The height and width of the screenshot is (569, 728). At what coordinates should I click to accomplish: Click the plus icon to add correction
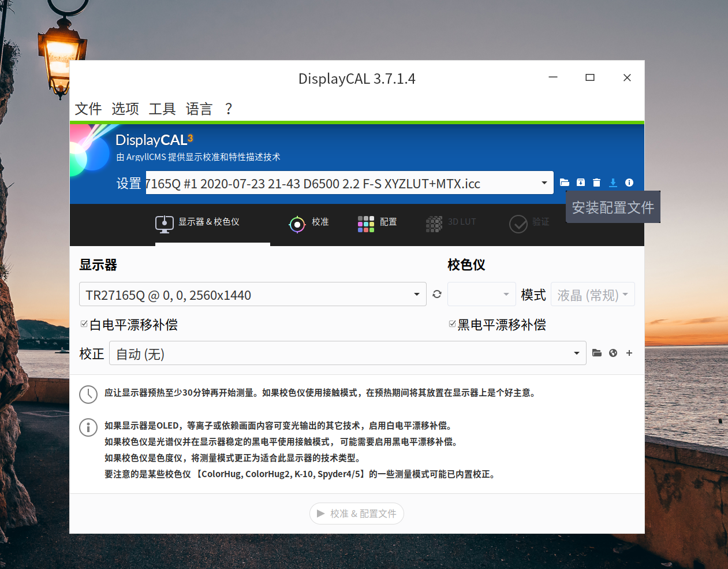click(x=629, y=353)
